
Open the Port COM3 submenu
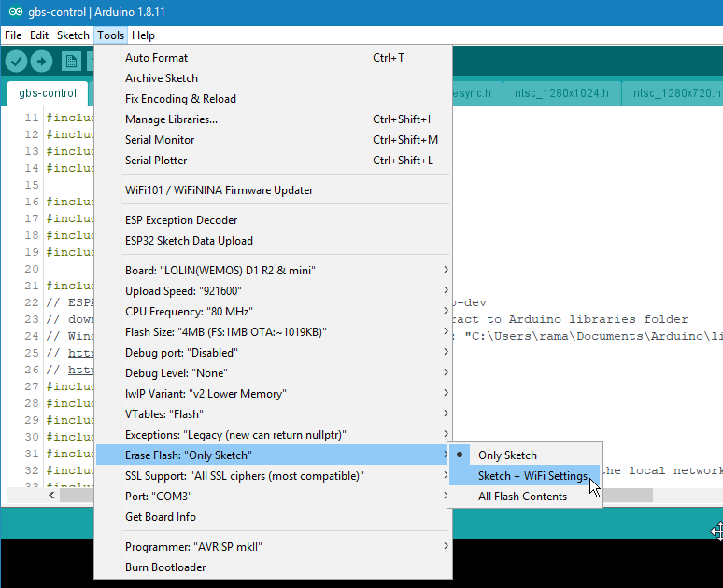point(273,497)
